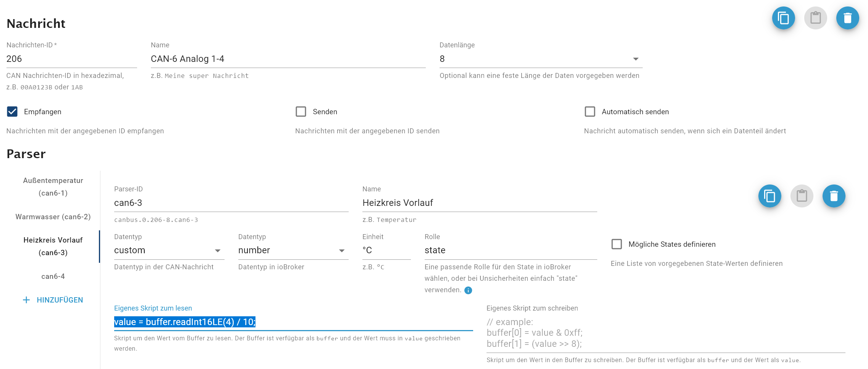Enable Mögliche States definieren checkbox

(617, 244)
